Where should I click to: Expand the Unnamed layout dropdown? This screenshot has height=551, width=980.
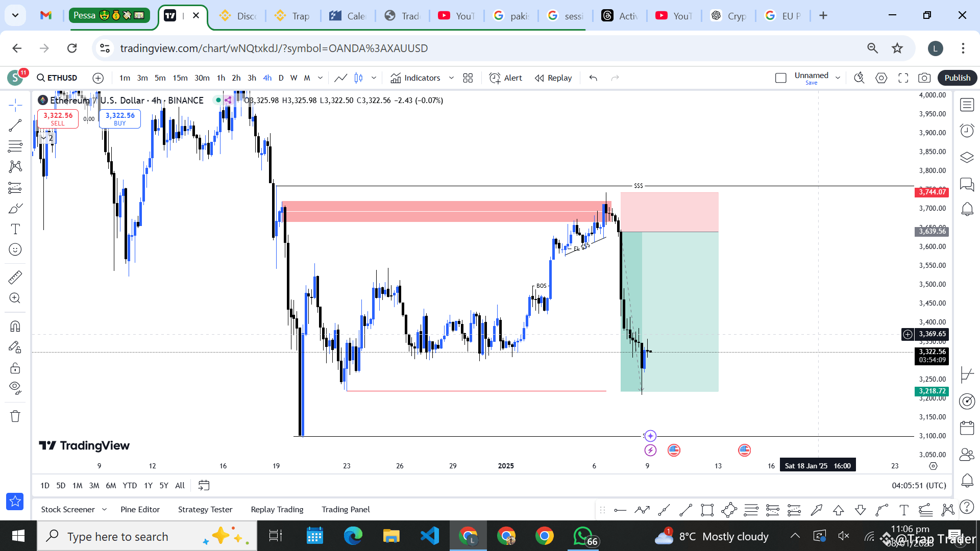click(x=838, y=78)
